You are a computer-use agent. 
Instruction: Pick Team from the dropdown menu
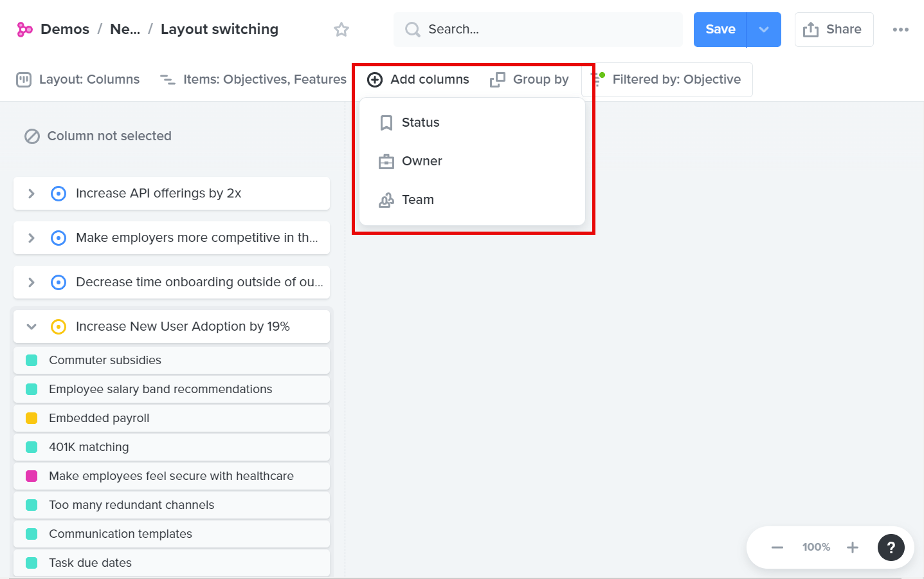418,200
